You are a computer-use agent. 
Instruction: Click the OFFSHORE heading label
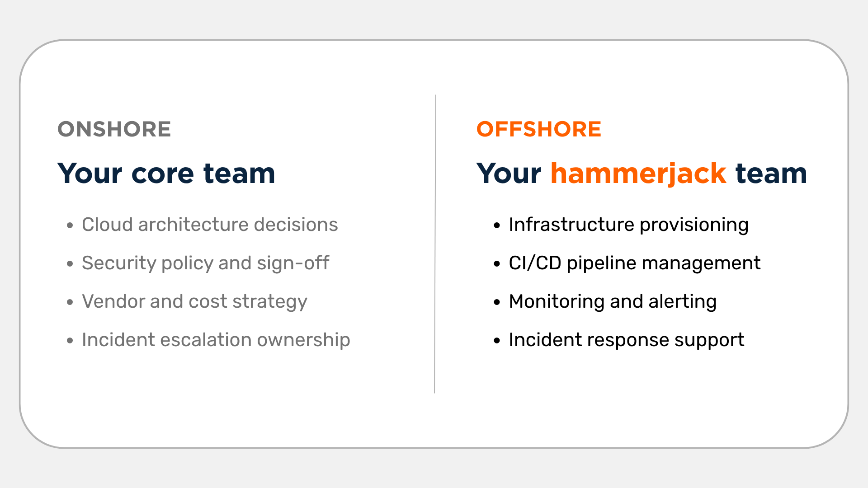[x=539, y=129]
